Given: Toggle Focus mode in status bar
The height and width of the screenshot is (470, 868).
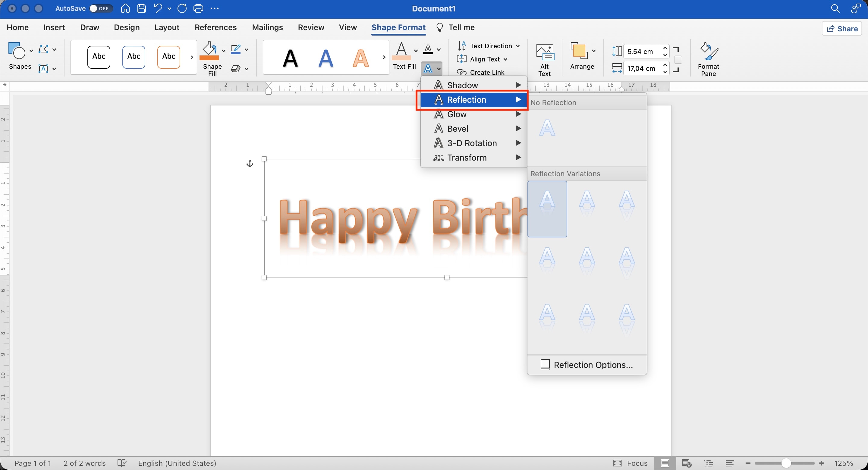Looking at the screenshot, I should tap(630, 463).
